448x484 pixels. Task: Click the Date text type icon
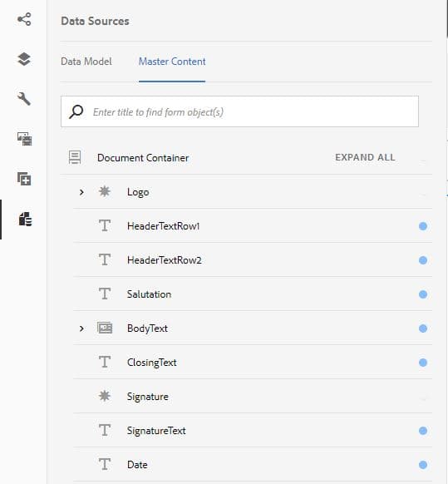[x=105, y=464]
